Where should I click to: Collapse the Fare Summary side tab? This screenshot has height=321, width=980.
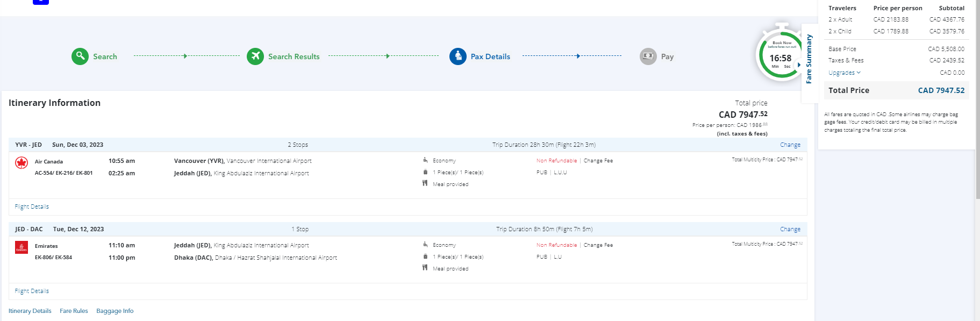coord(809,59)
